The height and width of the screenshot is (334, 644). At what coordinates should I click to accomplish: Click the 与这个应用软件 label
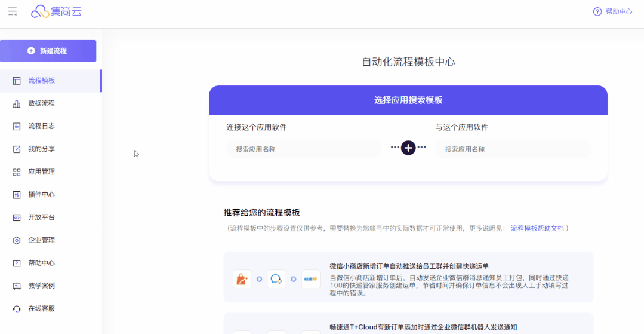coord(462,127)
